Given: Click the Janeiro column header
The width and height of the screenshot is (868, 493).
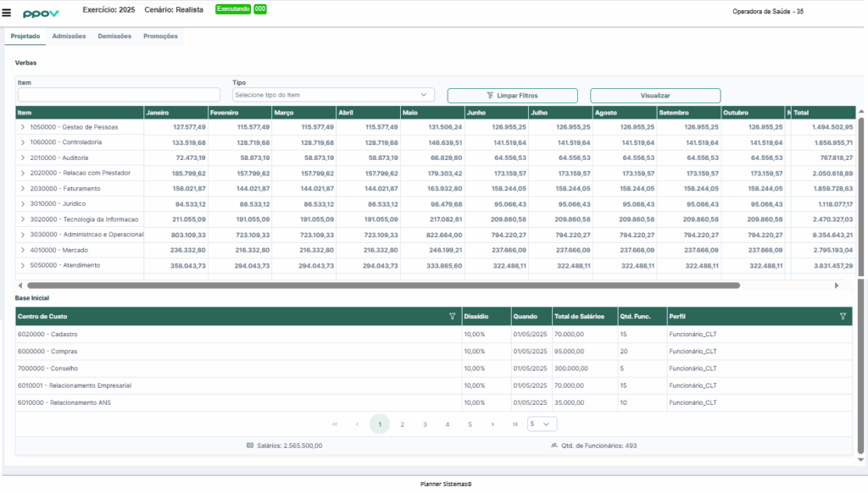Looking at the screenshot, I should [176, 113].
